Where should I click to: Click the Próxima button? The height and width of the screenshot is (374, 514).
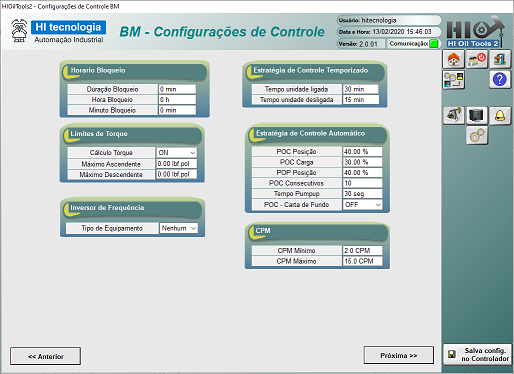pos(399,355)
